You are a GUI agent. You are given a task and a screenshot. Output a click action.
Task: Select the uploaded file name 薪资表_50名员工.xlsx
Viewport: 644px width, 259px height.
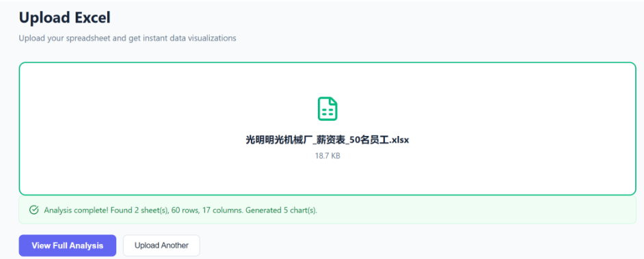[327, 140]
